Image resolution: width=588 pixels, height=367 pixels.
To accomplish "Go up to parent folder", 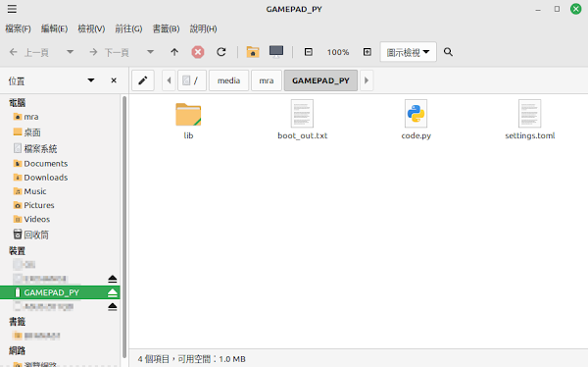I will (x=174, y=52).
